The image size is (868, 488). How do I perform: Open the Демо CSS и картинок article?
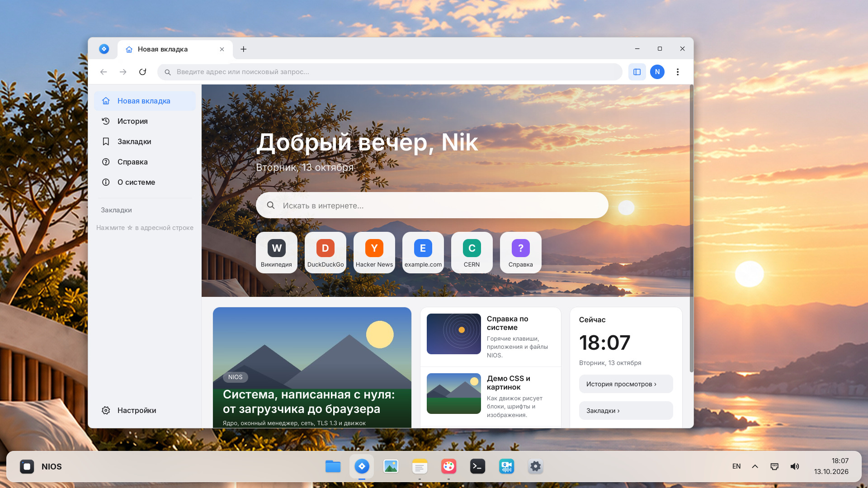[x=491, y=396]
